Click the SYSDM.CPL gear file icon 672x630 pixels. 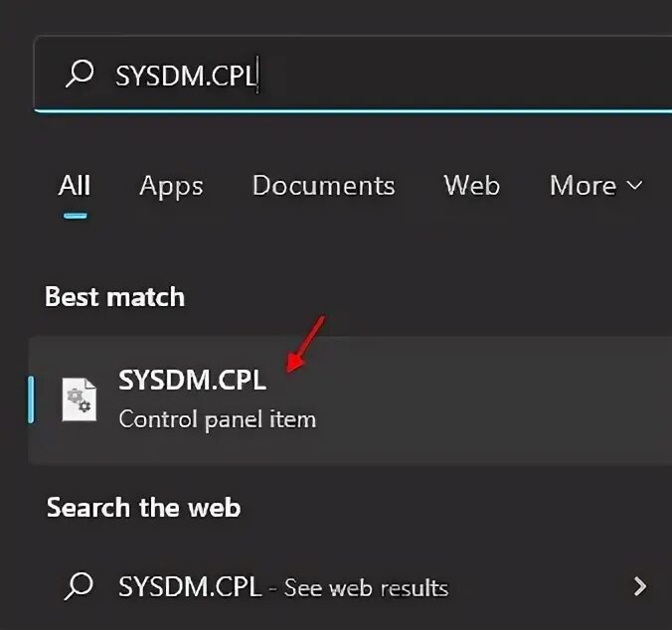pyautogui.click(x=79, y=399)
